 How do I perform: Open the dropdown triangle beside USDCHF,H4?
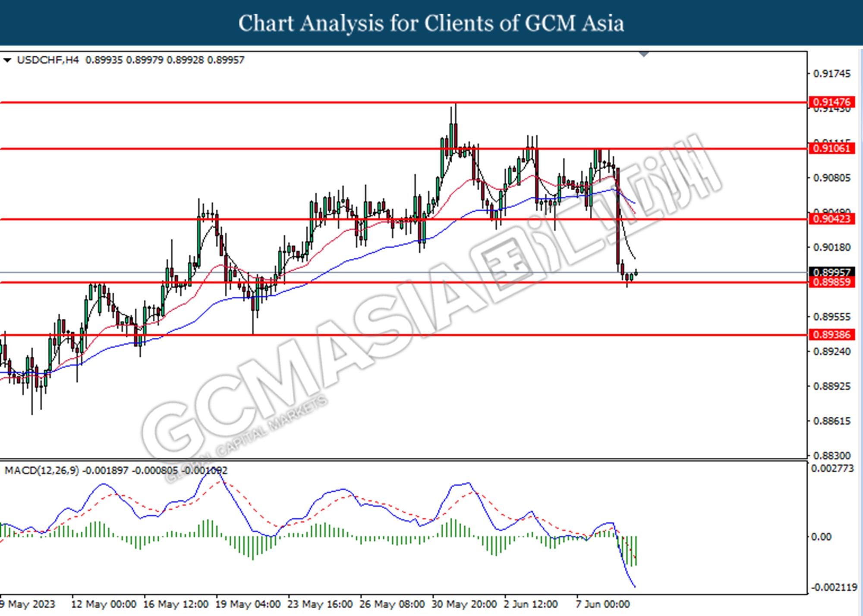[7, 60]
